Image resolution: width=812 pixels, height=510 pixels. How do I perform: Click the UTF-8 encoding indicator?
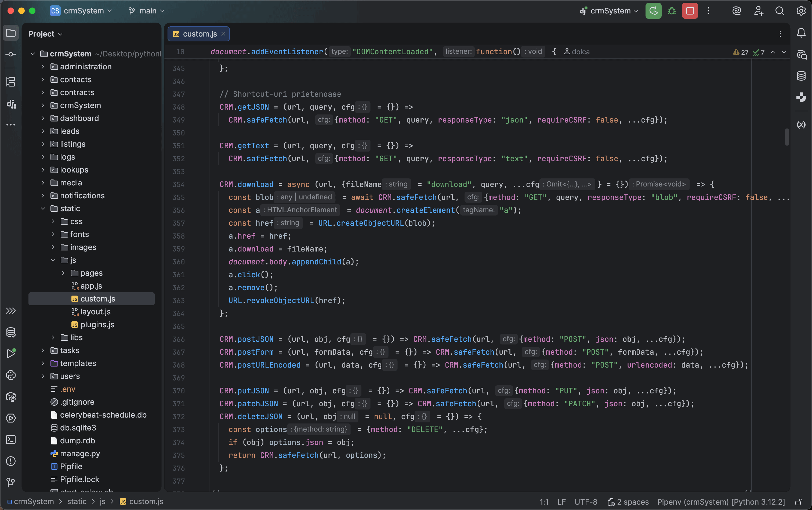(586, 502)
